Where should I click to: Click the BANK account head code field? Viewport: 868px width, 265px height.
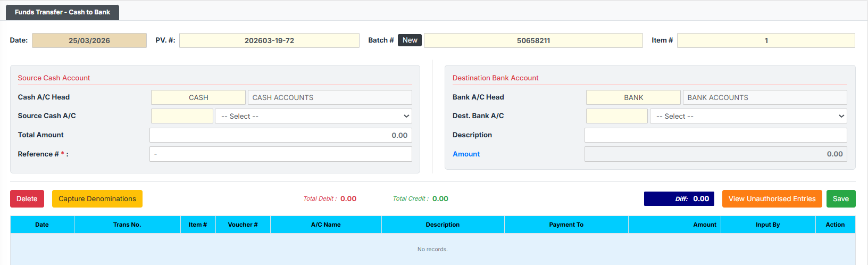pos(633,97)
